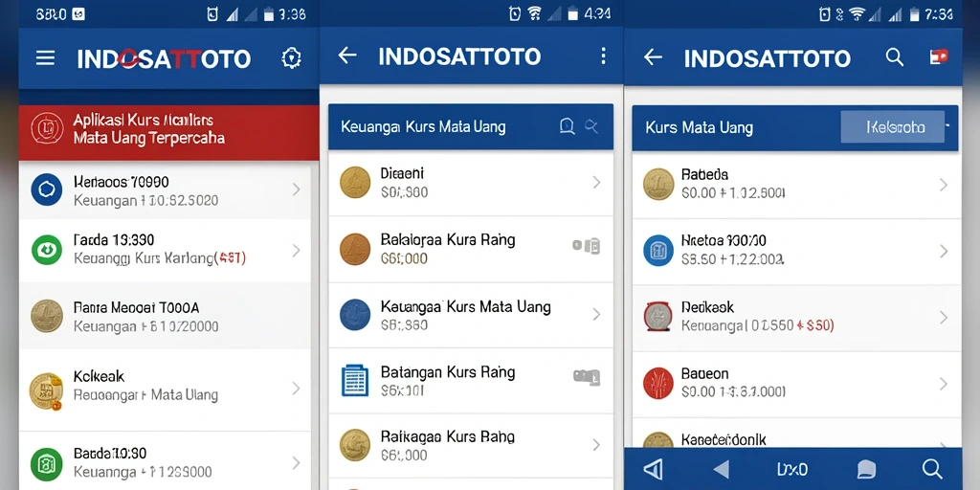The width and height of the screenshot is (980, 490).
Task: Tap Wi-Fi icon in middle screen status bar
Action: coord(534,13)
